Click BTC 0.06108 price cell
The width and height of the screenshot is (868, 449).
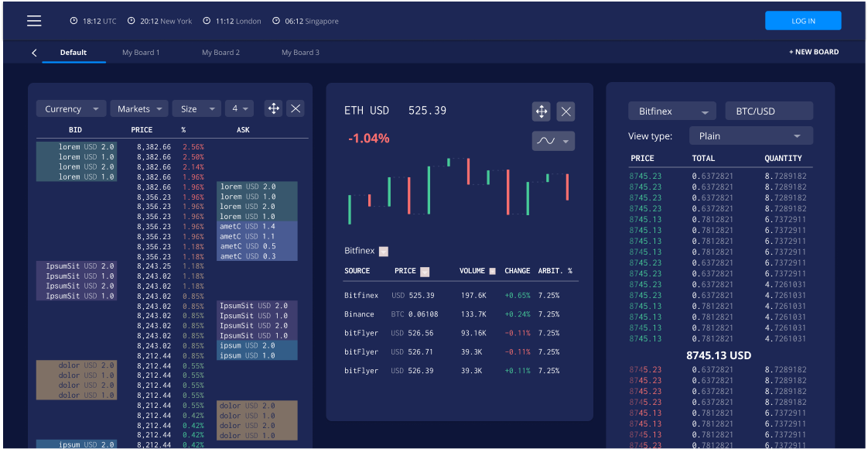point(415,314)
